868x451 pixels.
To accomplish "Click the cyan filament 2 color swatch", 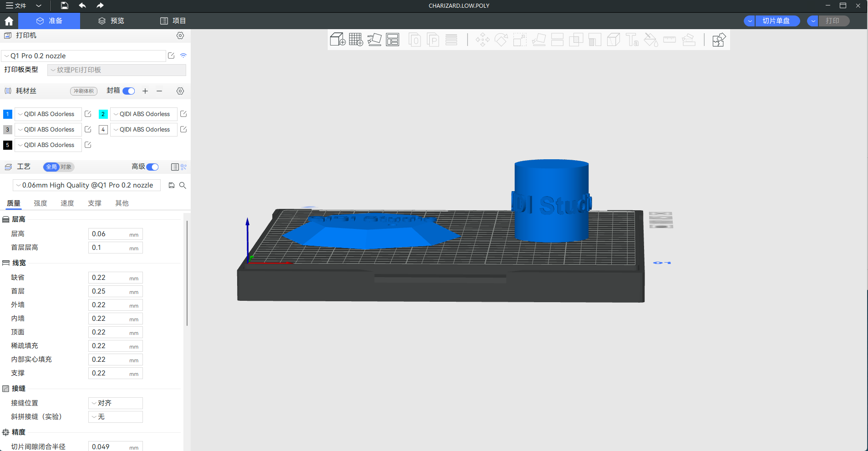I will pyautogui.click(x=103, y=114).
